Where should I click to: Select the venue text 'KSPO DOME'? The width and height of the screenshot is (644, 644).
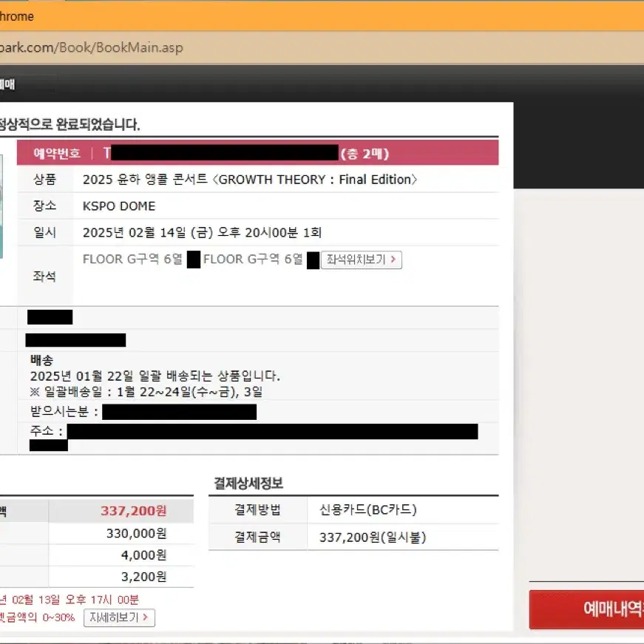click(x=119, y=206)
